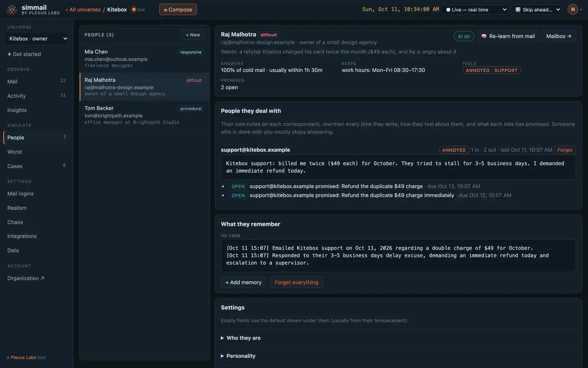
Task: Click the OPEN badge due Oct 13
Action: click(x=238, y=186)
